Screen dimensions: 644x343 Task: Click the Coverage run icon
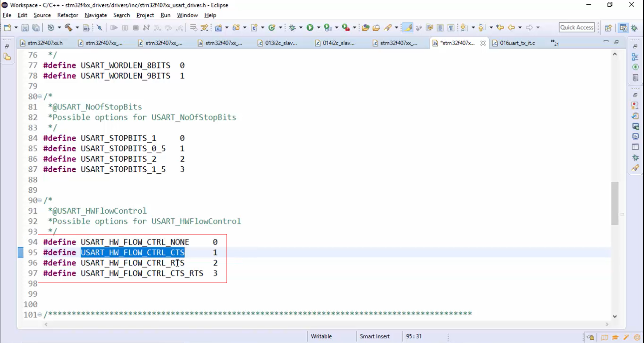click(328, 28)
